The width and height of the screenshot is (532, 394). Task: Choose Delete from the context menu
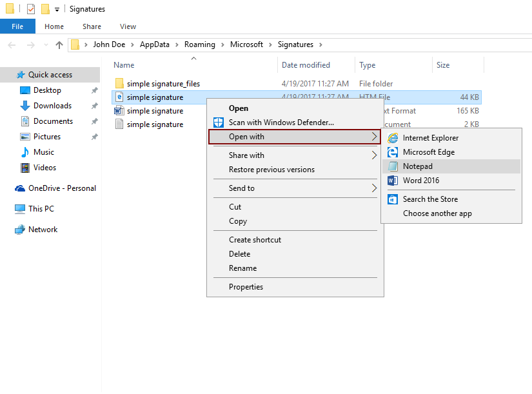click(295, 254)
